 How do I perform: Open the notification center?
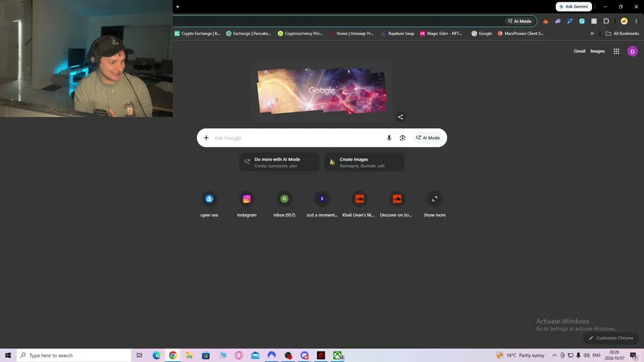click(x=633, y=355)
